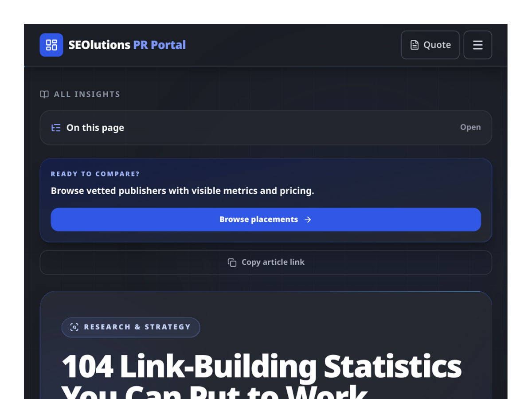Click the 104 Link-Building Statistics headline
The image size is (532, 399).
coord(262,377)
